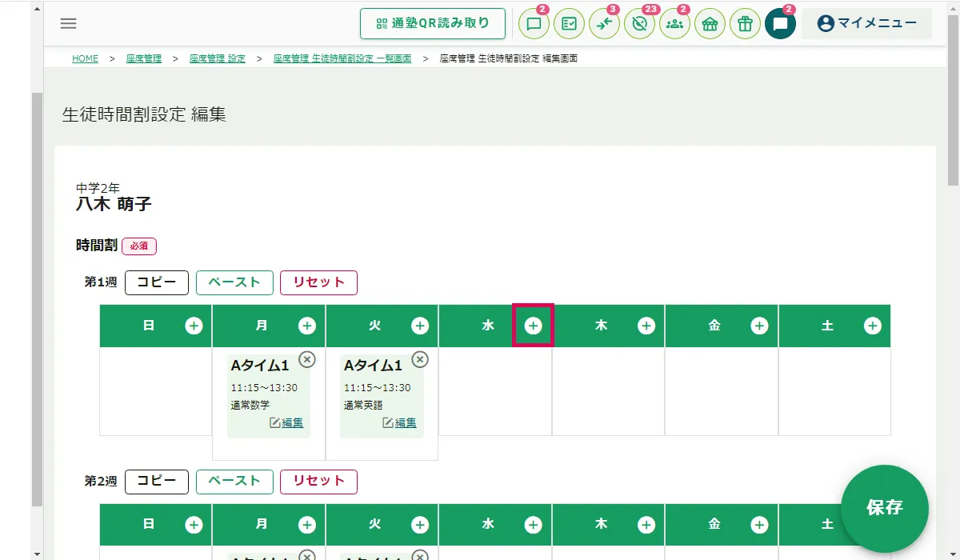Screen dimensions: 960x560
Task: Click the 中学2年 grade label
Action: (98, 188)
